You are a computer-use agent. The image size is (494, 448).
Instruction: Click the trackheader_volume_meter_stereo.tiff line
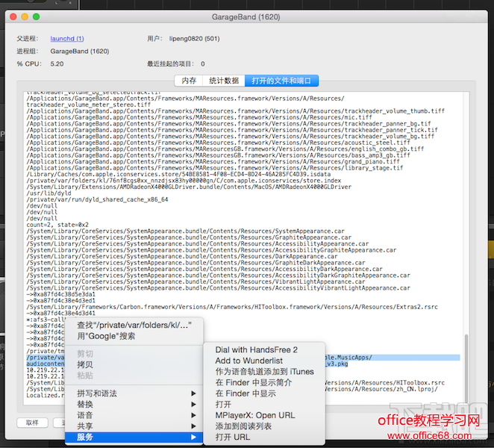[89, 105]
